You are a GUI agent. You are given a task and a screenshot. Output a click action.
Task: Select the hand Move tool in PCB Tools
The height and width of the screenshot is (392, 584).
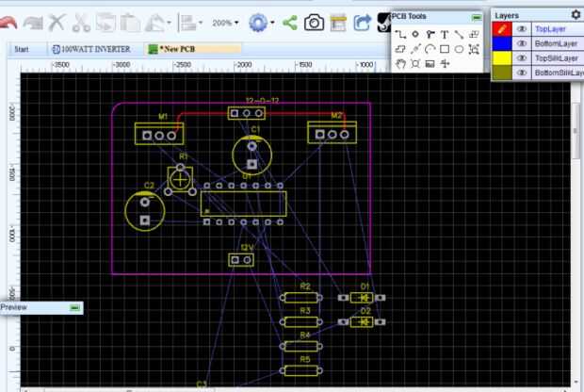pyautogui.click(x=400, y=64)
